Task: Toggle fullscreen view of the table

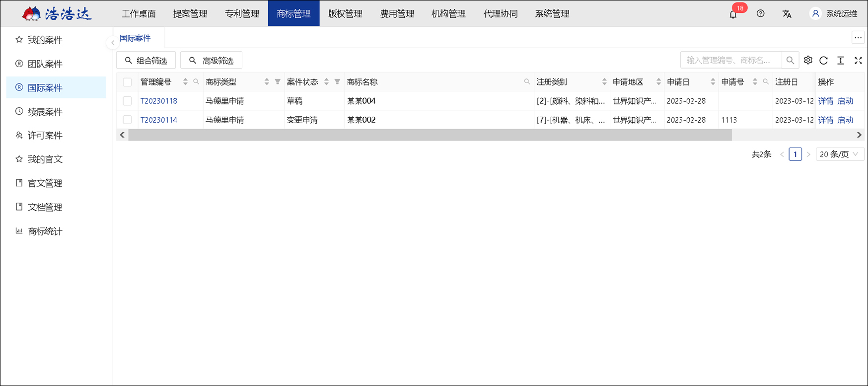Action: click(858, 60)
